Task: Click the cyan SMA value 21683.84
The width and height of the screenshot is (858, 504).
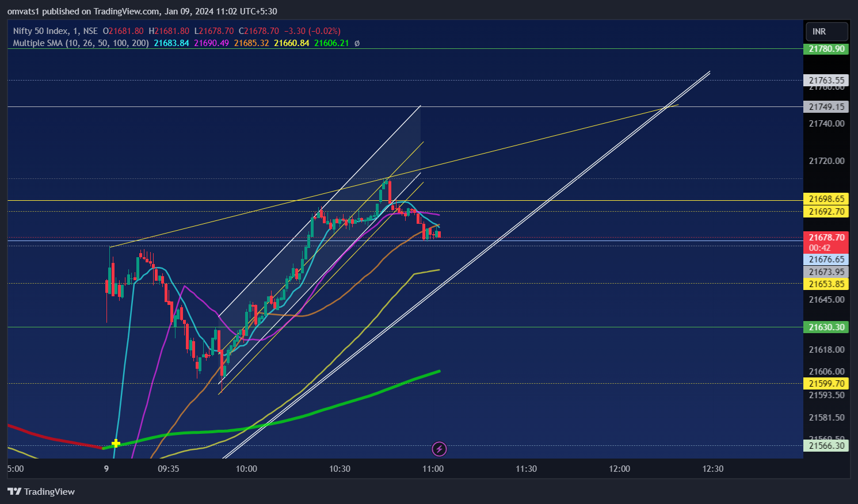Action: click(x=171, y=43)
